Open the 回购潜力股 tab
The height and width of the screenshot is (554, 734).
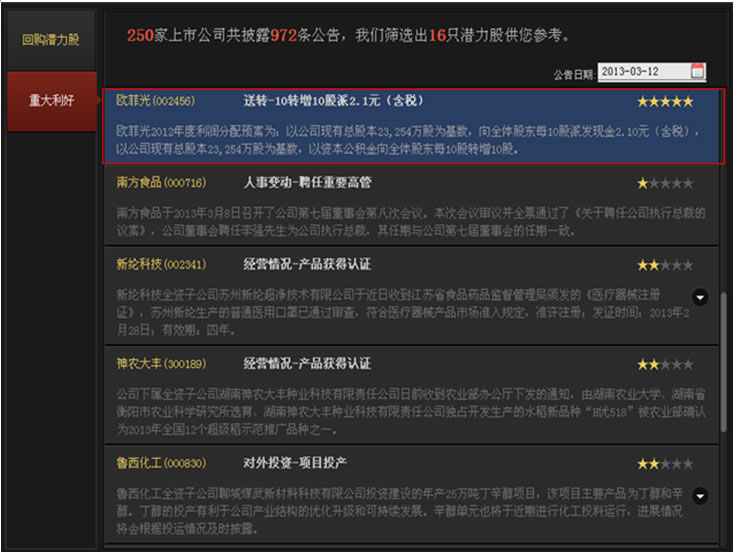(51, 40)
